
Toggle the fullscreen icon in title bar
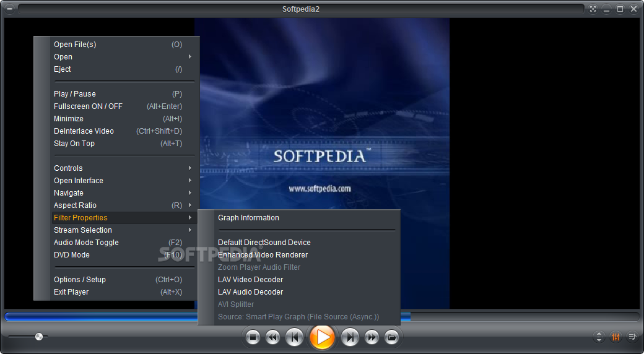click(593, 9)
